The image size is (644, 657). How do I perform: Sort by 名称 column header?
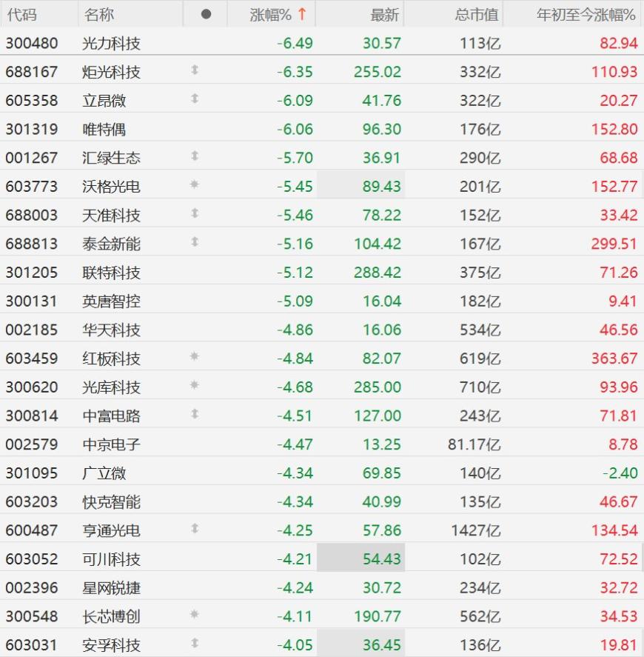tap(98, 15)
